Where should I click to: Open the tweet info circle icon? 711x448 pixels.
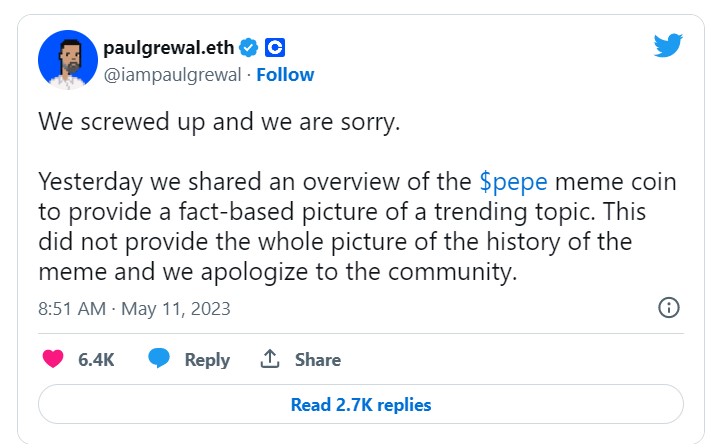(669, 307)
